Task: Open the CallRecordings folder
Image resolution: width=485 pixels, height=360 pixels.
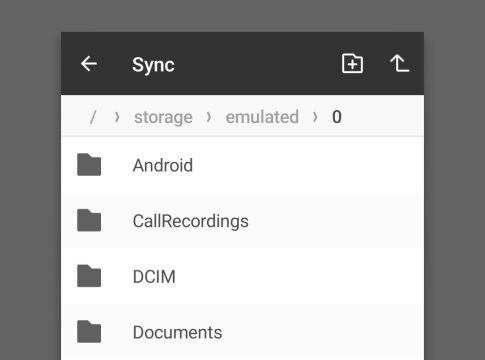Action: (x=243, y=221)
